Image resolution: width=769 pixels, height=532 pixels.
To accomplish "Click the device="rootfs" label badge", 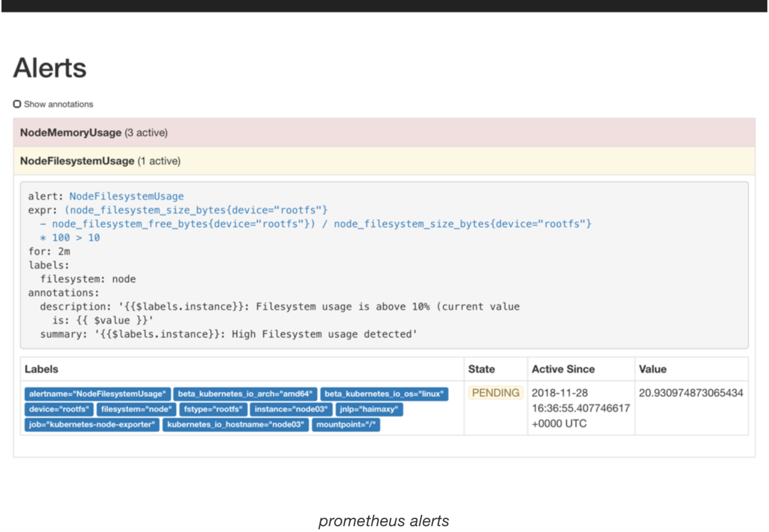I will [59, 409].
